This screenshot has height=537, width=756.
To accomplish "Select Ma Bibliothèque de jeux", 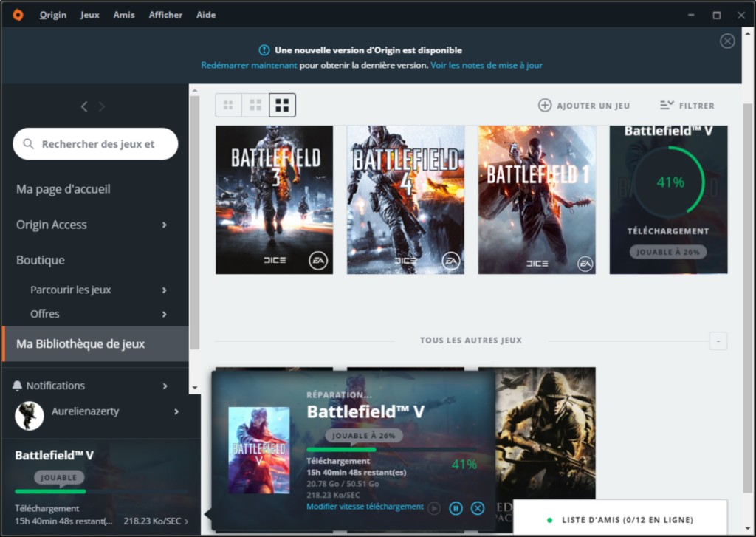I will pos(95,344).
